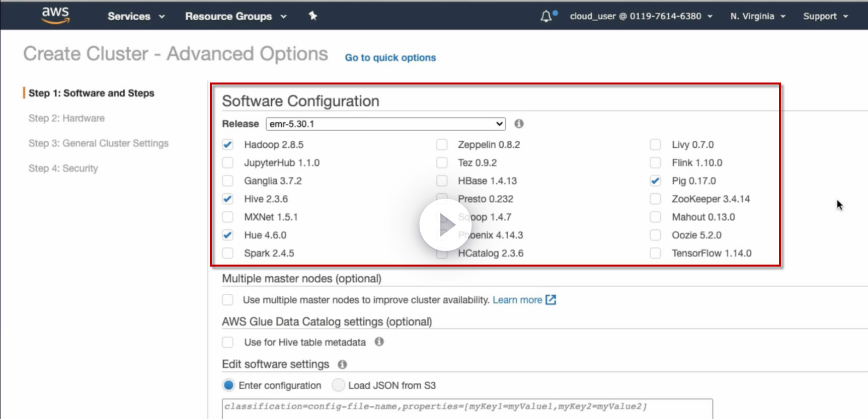This screenshot has height=419, width=868.
Task: Go to Step 2: Hardware
Action: coord(66,118)
